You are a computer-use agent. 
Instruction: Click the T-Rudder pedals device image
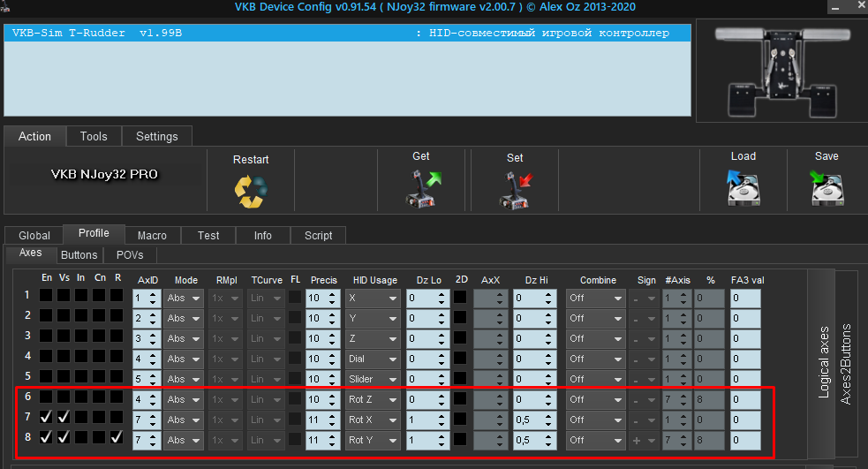(781, 72)
